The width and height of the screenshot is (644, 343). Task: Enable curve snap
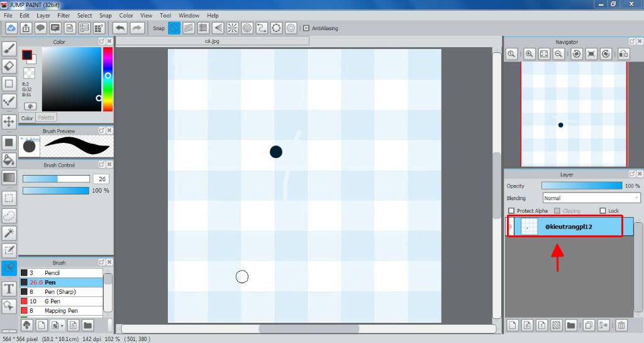262,28
